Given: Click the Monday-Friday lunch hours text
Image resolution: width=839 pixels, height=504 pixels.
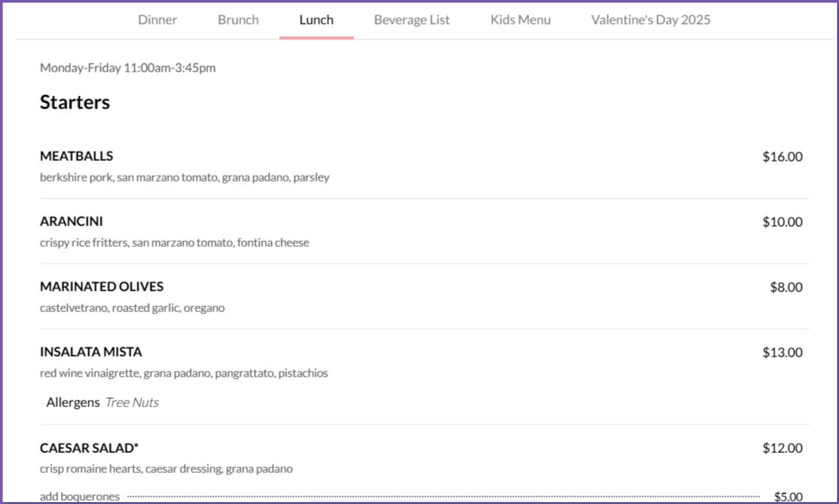Looking at the screenshot, I should point(128,68).
